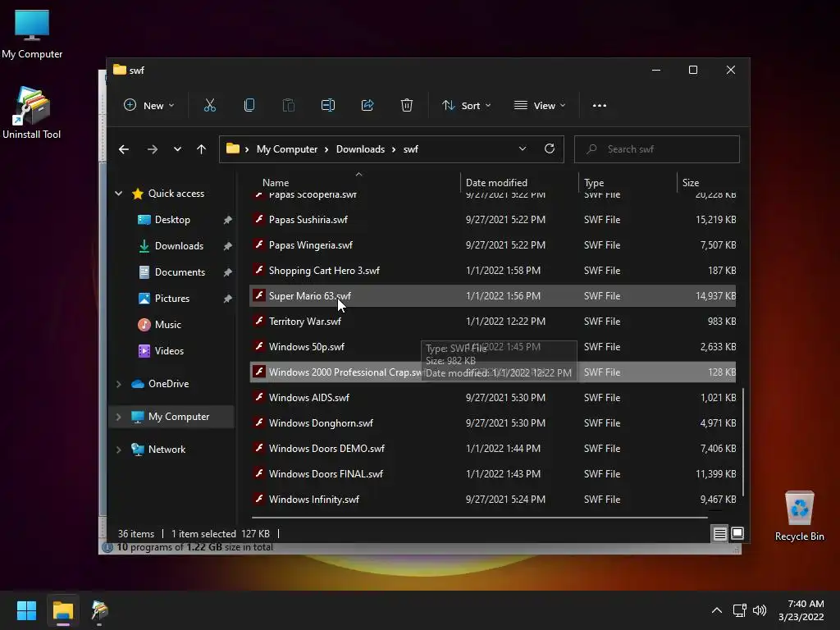Image resolution: width=840 pixels, height=630 pixels.
Task: Click the Flash icon beside Papas Sushiria.swf
Action: pyautogui.click(x=258, y=219)
